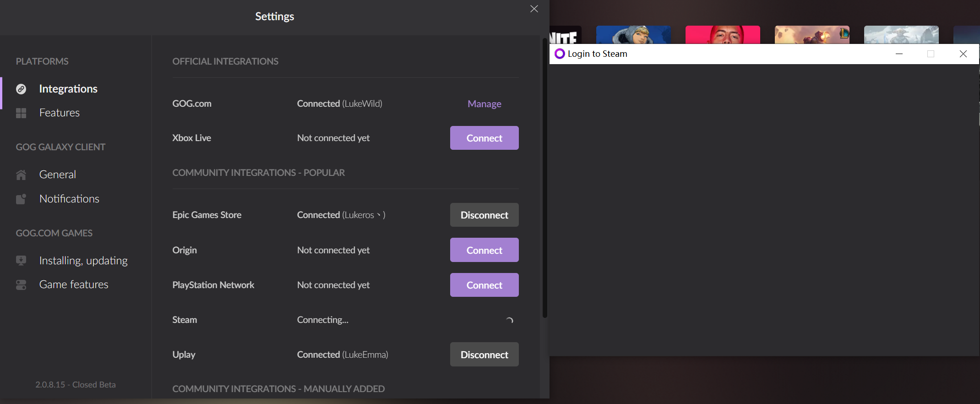The width and height of the screenshot is (980, 404).
Task: Click the GOG Galaxy logo in Login to Steam window
Action: pyautogui.click(x=560, y=54)
